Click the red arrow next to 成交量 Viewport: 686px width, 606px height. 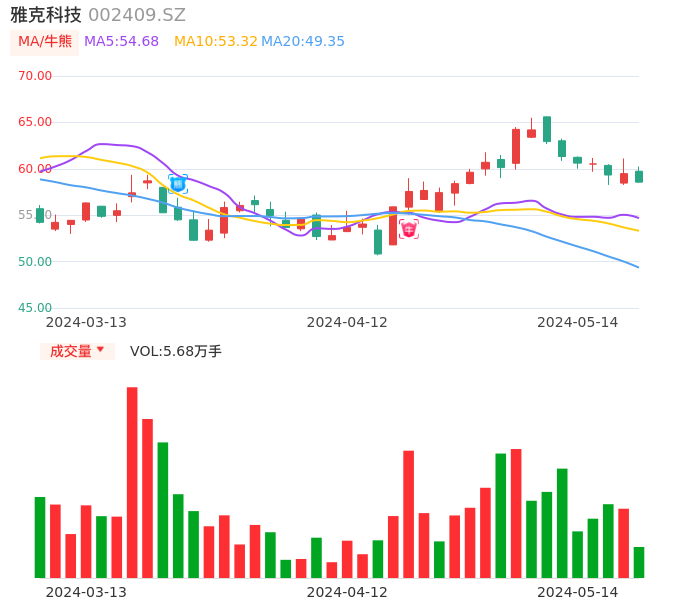pyautogui.click(x=100, y=350)
